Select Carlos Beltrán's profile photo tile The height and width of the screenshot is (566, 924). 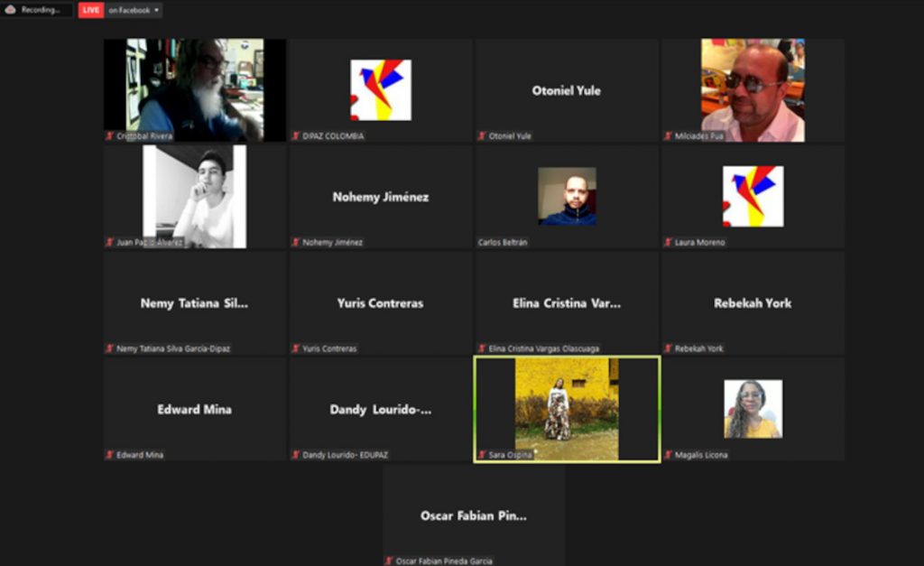567,196
